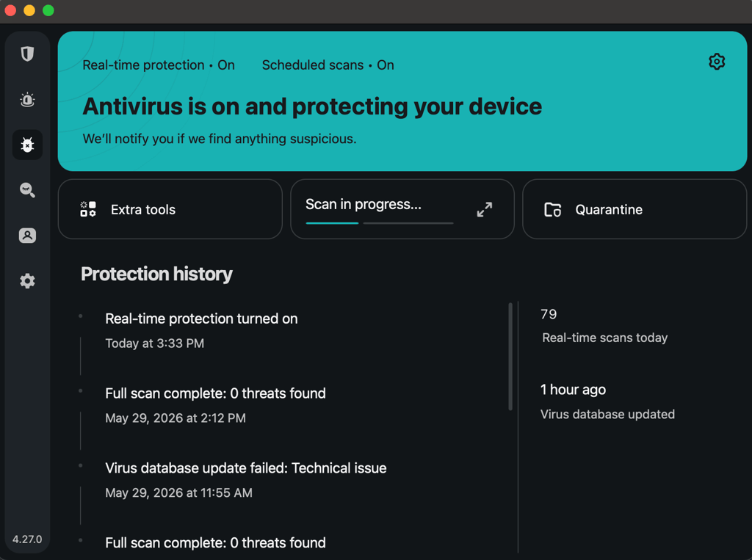Select the bottom Full scan complete entry
This screenshot has width=752, height=560.
(x=215, y=543)
